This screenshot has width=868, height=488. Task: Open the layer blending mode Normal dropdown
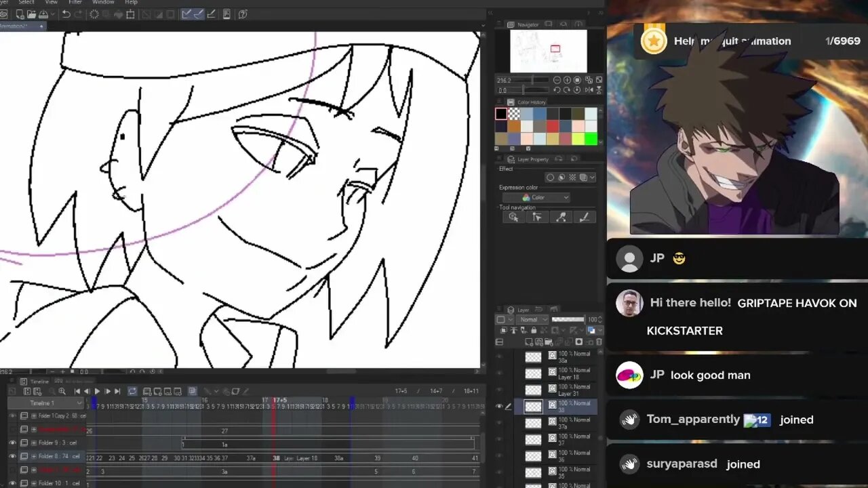tap(532, 319)
